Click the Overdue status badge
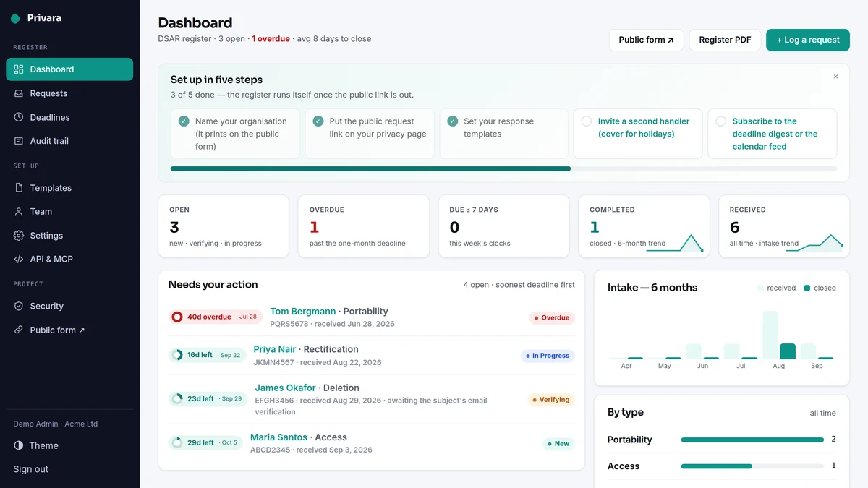This screenshot has width=868, height=488. (552, 317)
